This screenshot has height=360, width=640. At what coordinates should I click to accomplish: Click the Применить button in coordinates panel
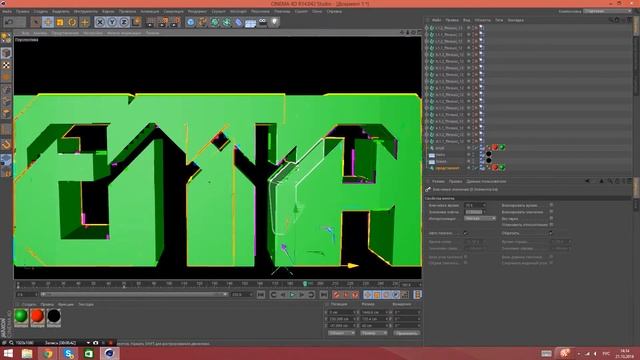[x=407, y=333]
